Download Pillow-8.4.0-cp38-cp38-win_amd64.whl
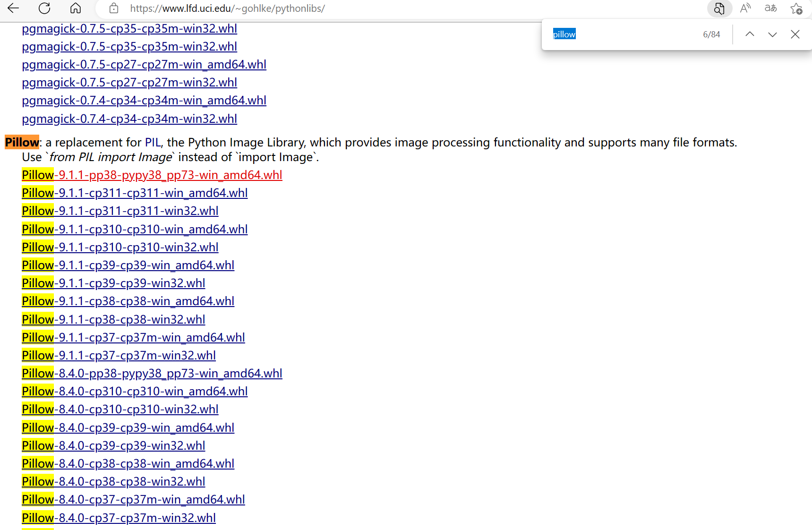812x530 pixels. (128, 463)
